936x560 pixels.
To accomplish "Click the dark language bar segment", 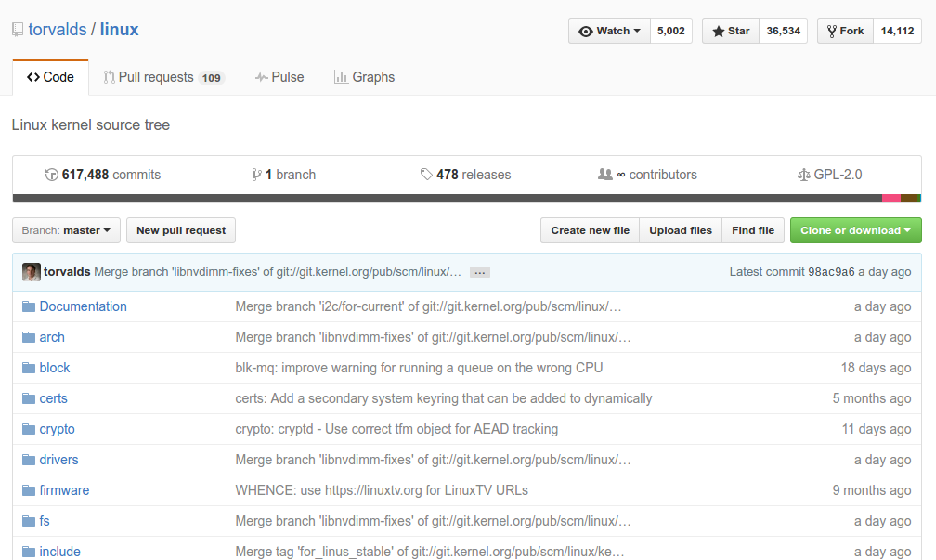I will [x=448, y=198].
